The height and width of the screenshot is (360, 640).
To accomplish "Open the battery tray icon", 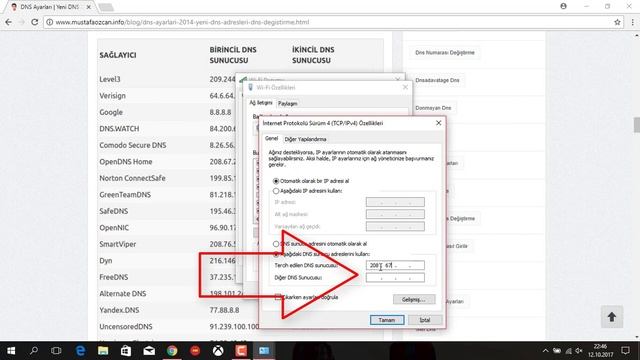I will coord(557,351).
